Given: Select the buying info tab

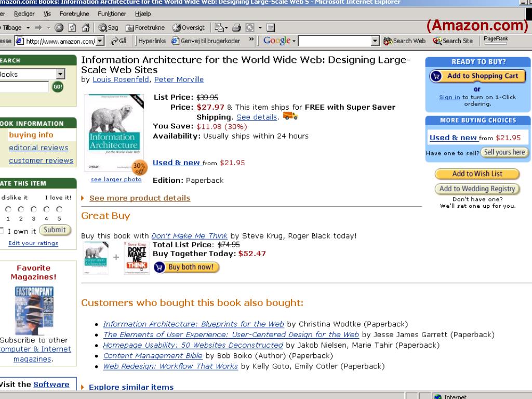Looking at the screenshot, I should (x=31, y=135).
